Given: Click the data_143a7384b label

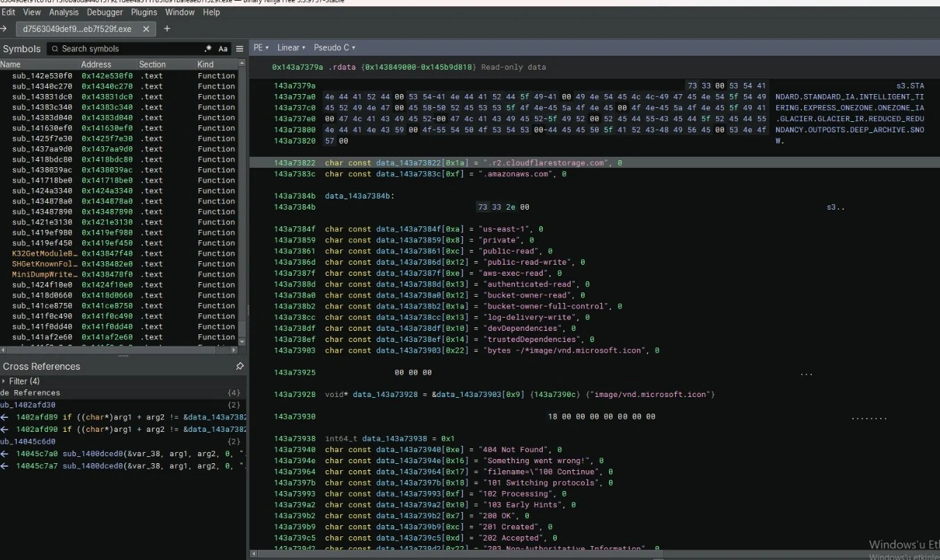Looking at the screenshot, I should point(360,196).
